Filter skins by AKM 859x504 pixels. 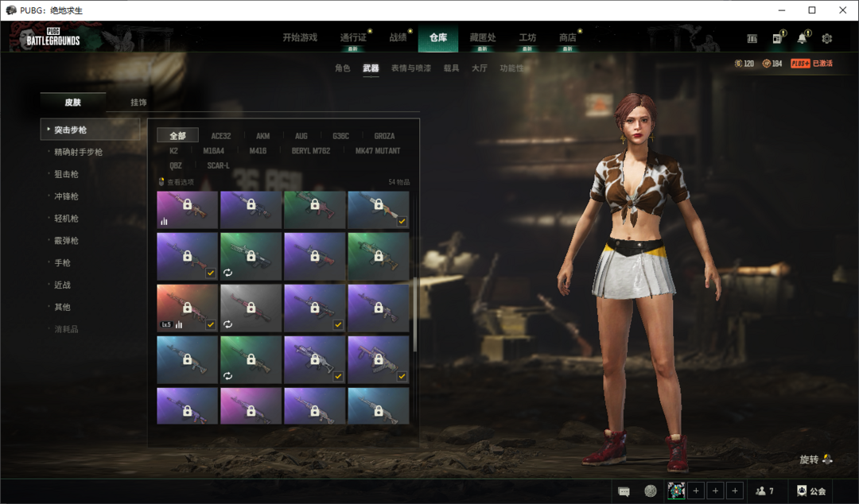point(263,136)
